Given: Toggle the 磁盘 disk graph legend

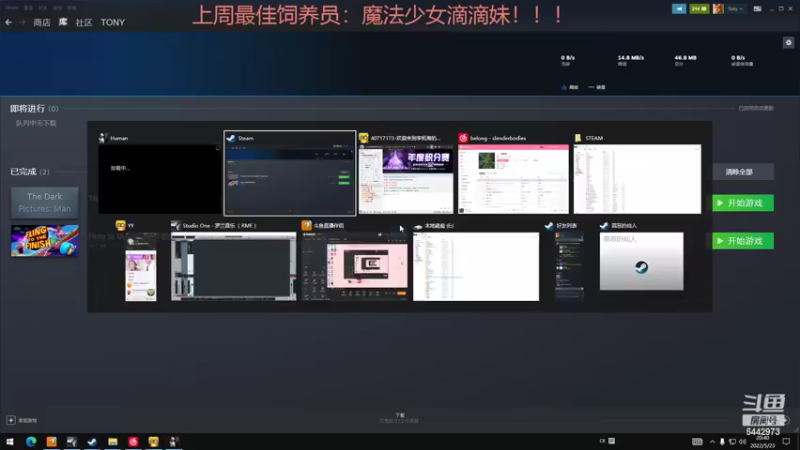Looking at the screenshot, I should [596, 87].
